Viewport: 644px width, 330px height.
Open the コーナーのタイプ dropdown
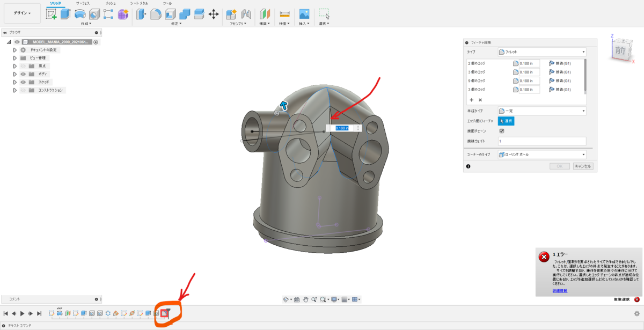coord(541,155)
